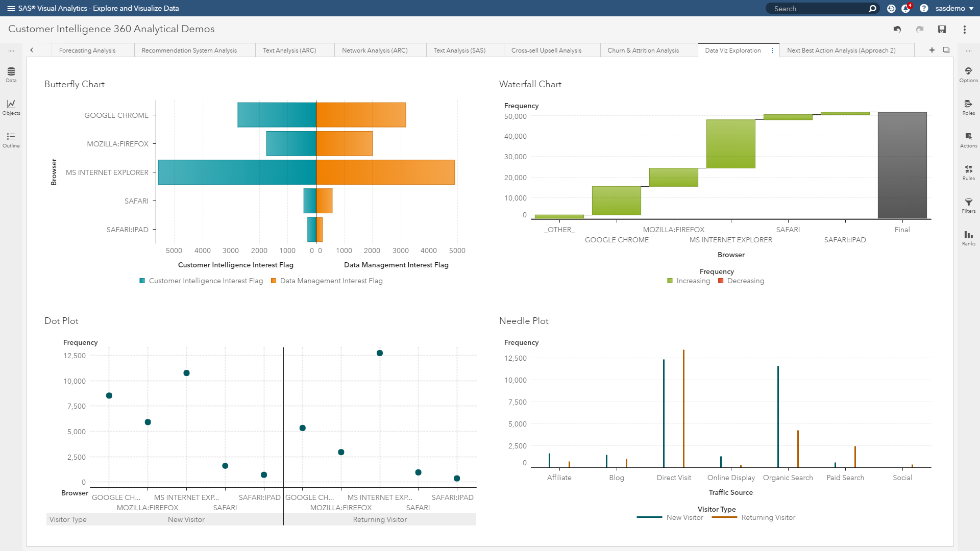Open the Ranks pane
980x551 pixels.
968,238
